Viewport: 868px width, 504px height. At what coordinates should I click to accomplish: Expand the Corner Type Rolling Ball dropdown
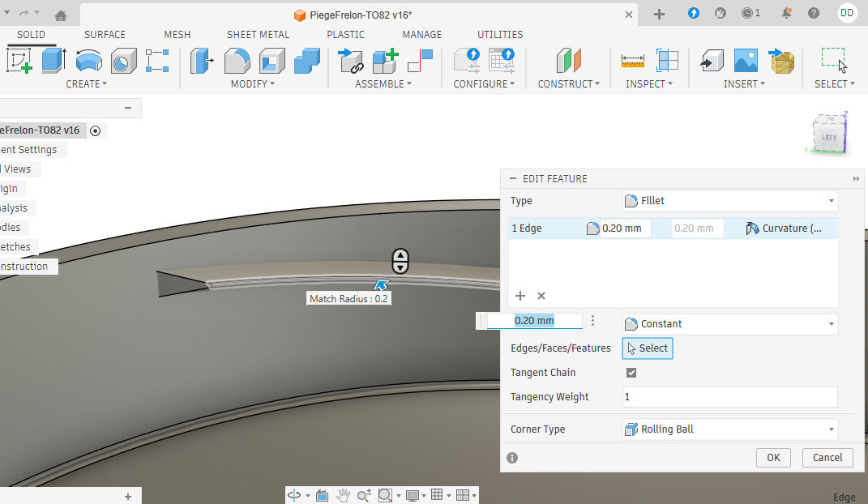[x=729, y=429]
